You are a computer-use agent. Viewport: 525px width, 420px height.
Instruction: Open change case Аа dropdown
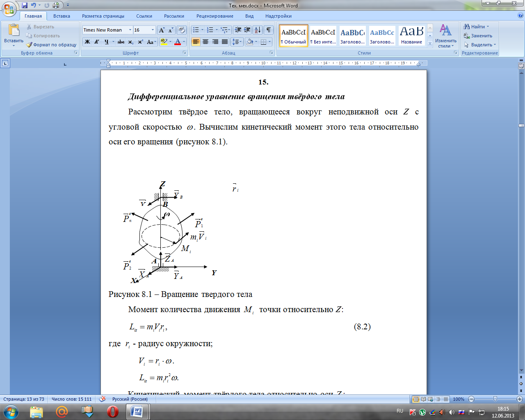click(151, 42)
